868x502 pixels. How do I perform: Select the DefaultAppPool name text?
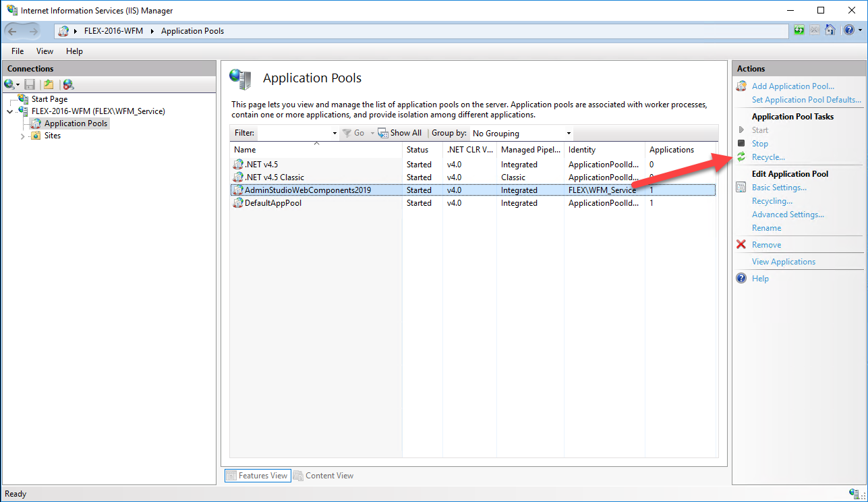[273, 202]
